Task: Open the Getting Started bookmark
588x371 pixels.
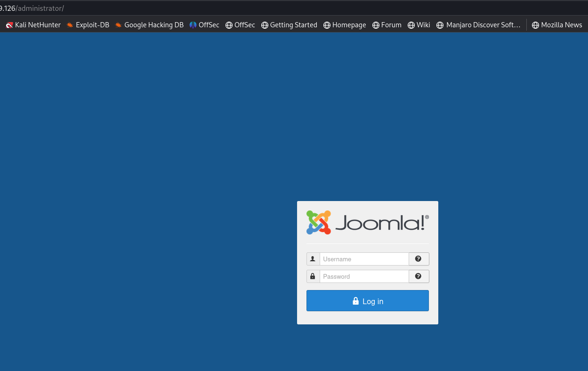Action: [289, 25]
